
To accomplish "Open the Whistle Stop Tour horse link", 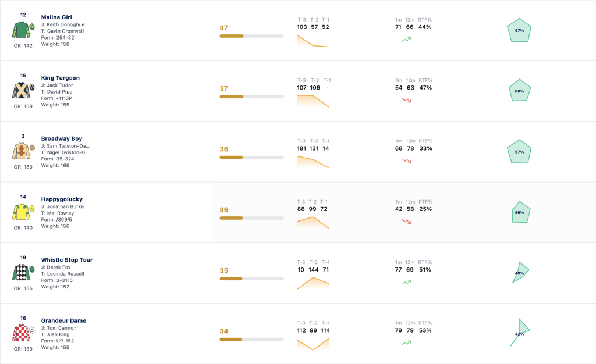I will [67, 260].
